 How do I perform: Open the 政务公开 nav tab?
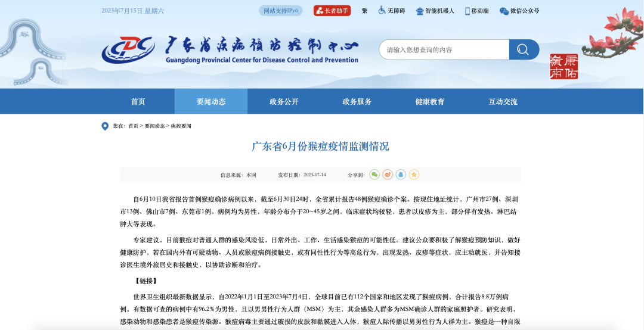pos(284,101)
